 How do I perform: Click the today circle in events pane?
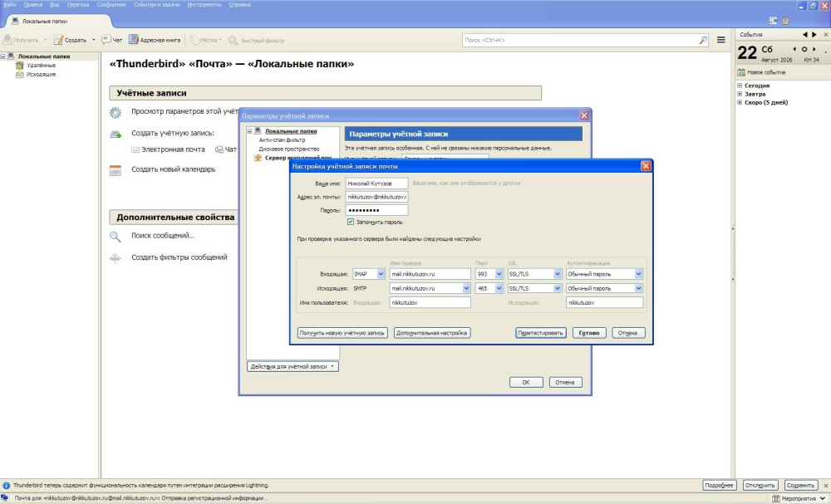804,49
